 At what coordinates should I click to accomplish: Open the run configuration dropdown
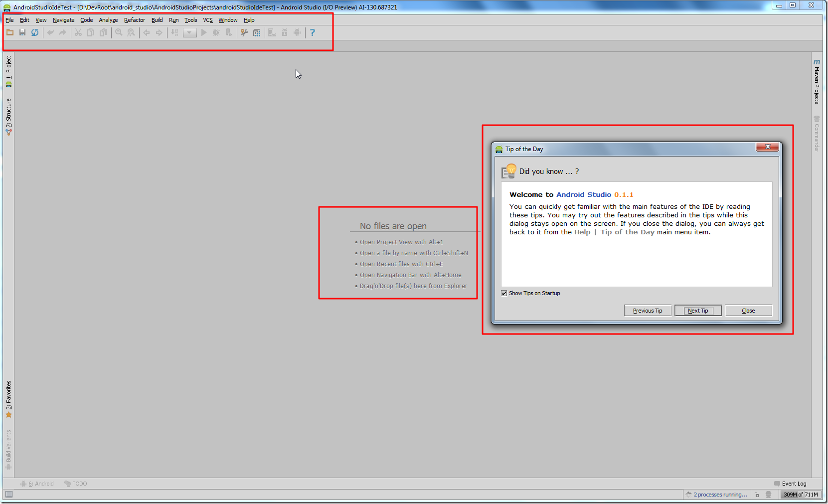point(189,33)
